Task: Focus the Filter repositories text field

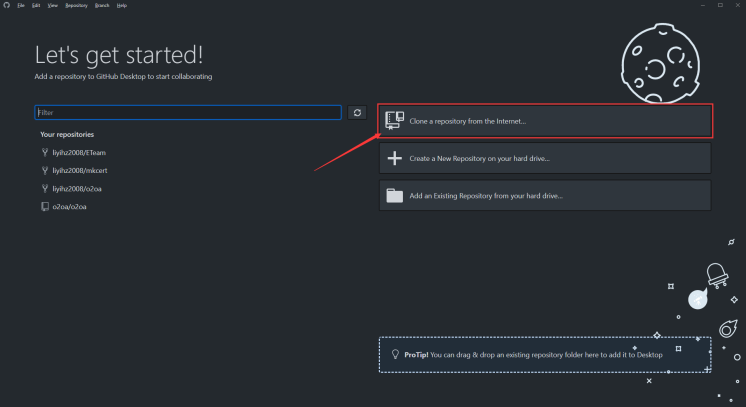Action: pos(187,113)
